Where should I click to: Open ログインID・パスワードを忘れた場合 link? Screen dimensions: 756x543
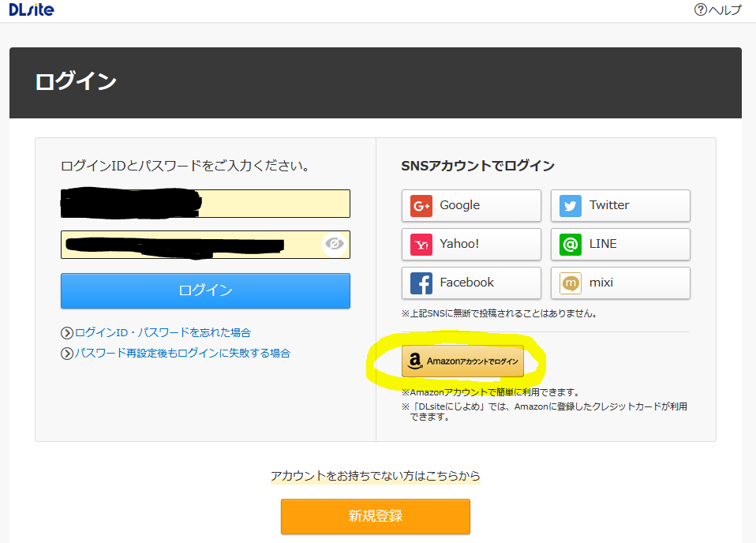(155, 332)
